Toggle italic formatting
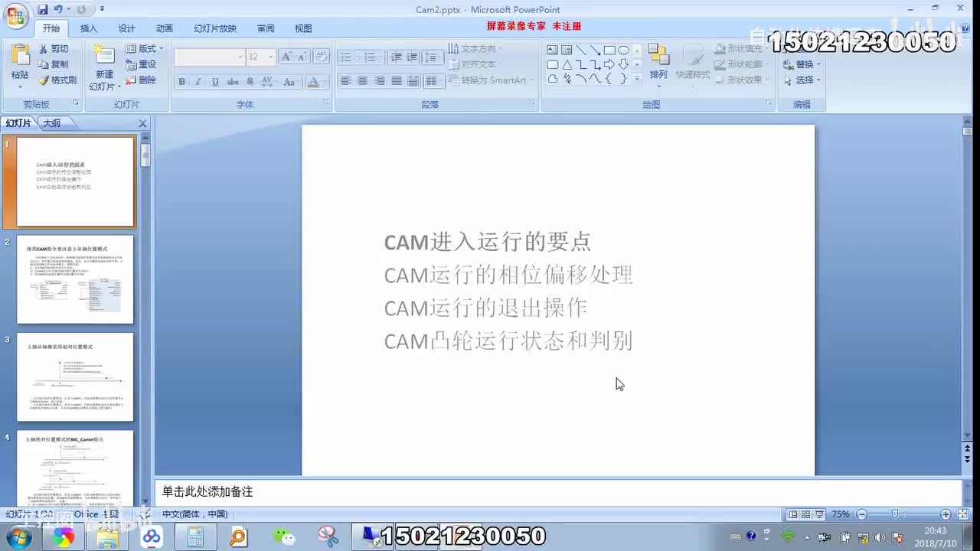Viewport: 980px width, 551px height. pyautogui.click(x=198, y=81)
